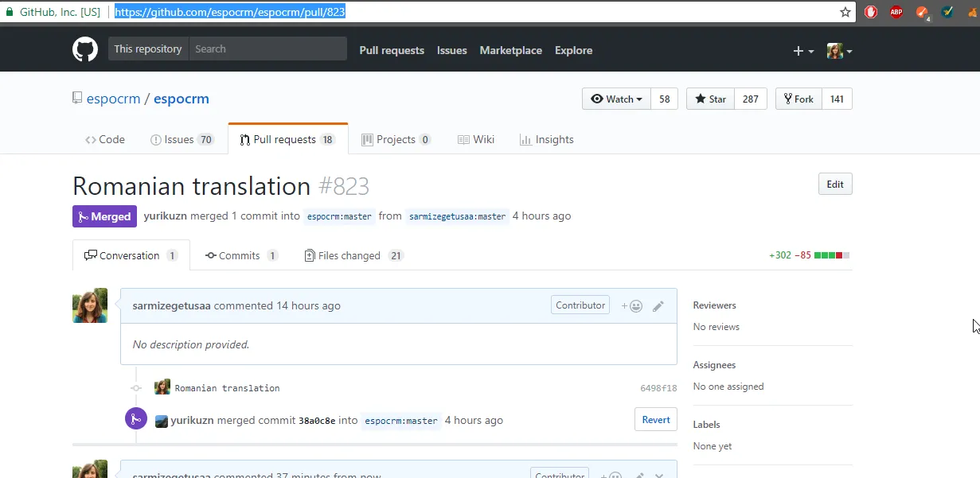Click the Labels sidebar heading

tap(706, 425)
